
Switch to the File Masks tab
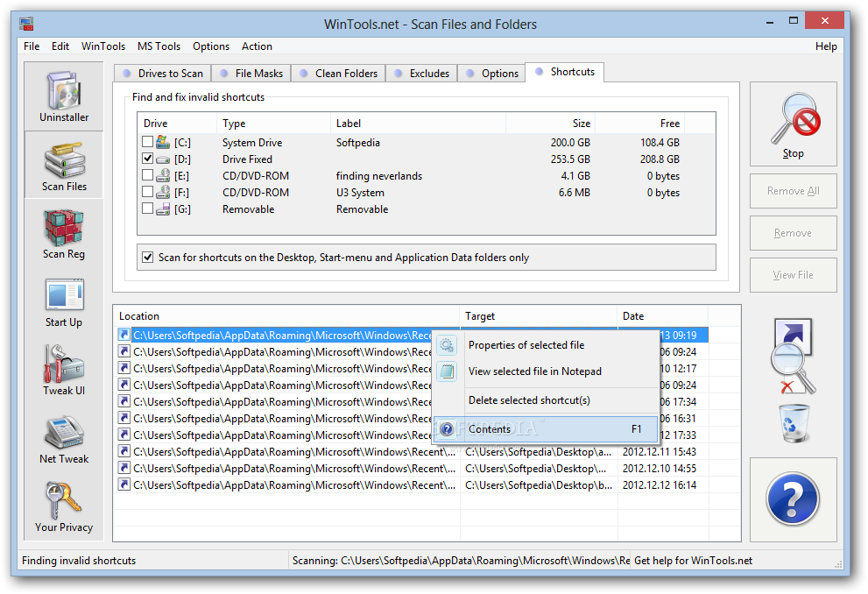(x=252, y=74)
